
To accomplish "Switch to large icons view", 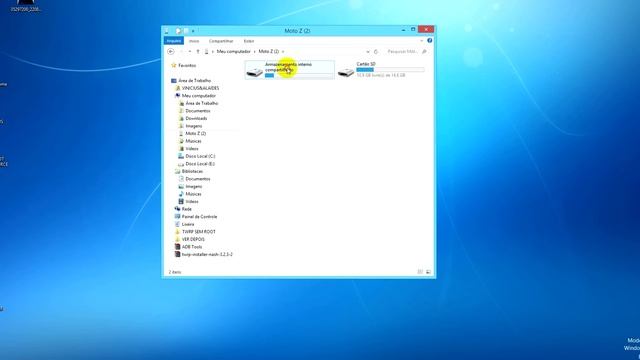I will [x=428, y=272].
